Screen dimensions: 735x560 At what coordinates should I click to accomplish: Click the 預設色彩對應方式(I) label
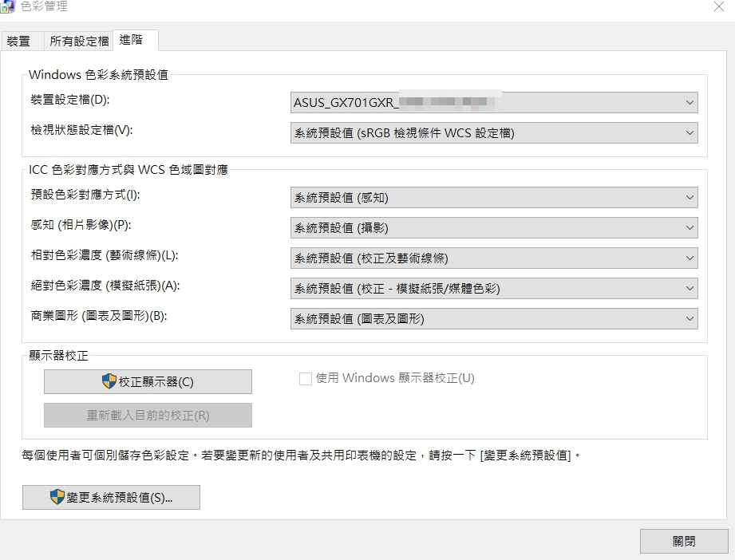85,195
